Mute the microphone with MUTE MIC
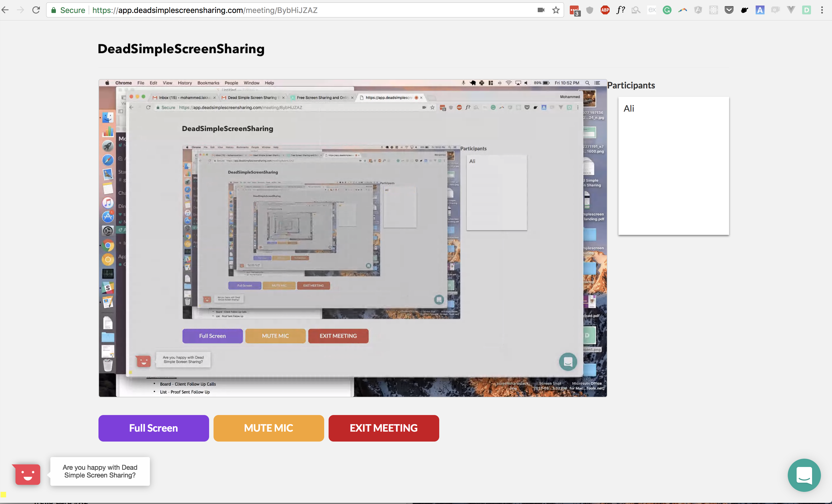 pos(269,428)
